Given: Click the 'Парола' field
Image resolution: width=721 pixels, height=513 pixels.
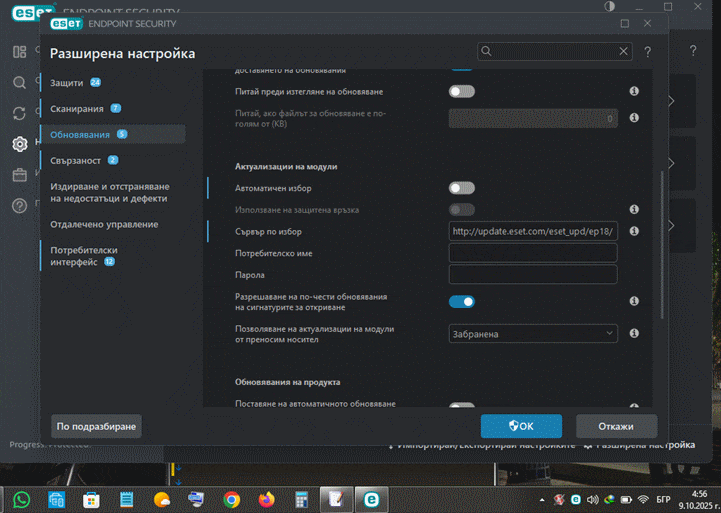Looking at the screenshot, I should tap(533, 274).
